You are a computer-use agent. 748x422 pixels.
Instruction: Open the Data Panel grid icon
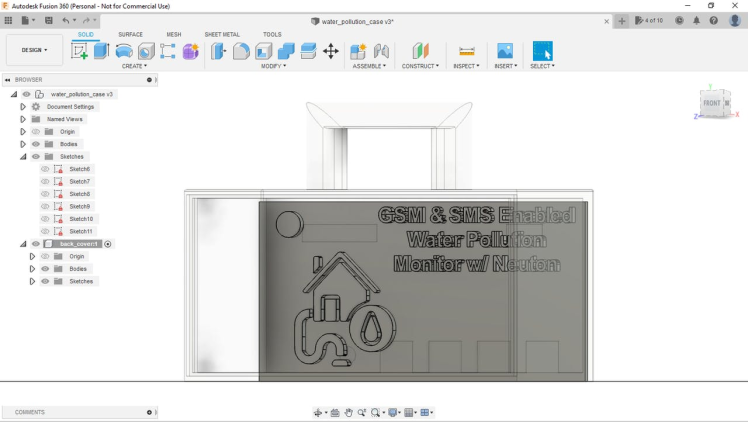click(x=8, y=21)
